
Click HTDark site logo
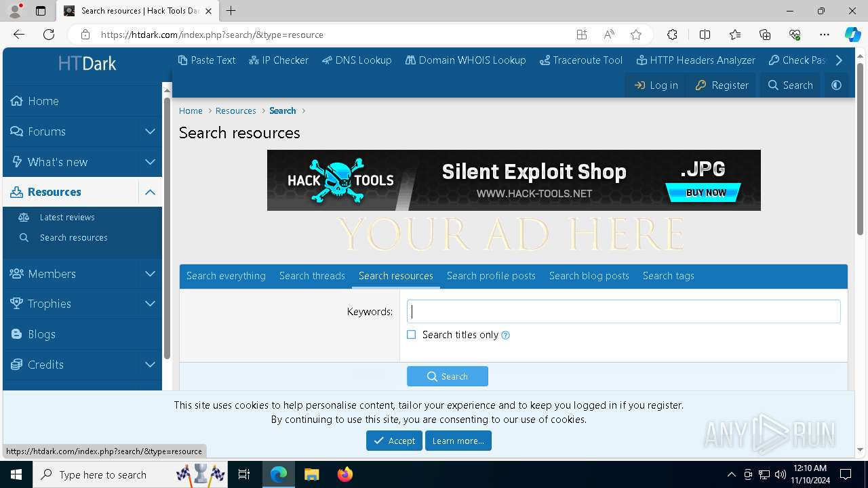click(87, 64)
